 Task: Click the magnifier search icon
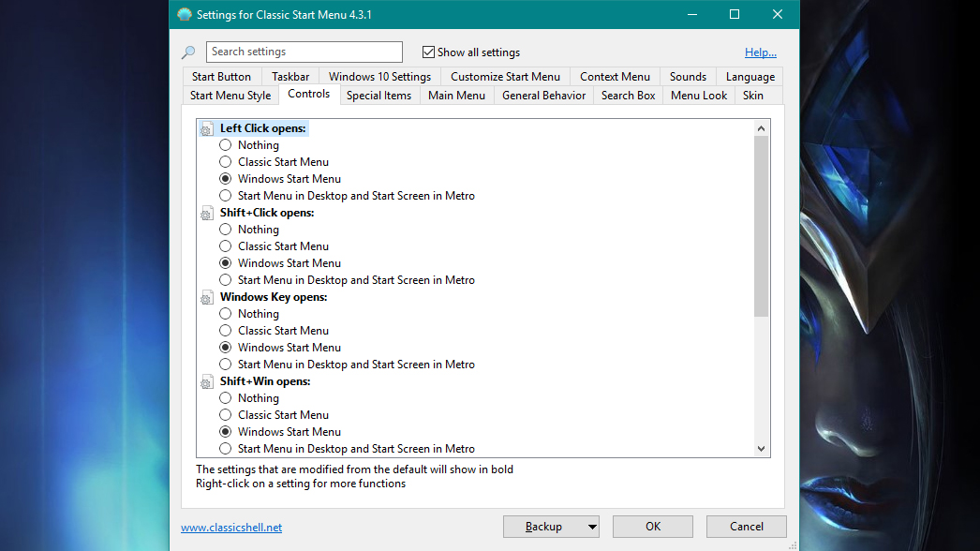188,52
